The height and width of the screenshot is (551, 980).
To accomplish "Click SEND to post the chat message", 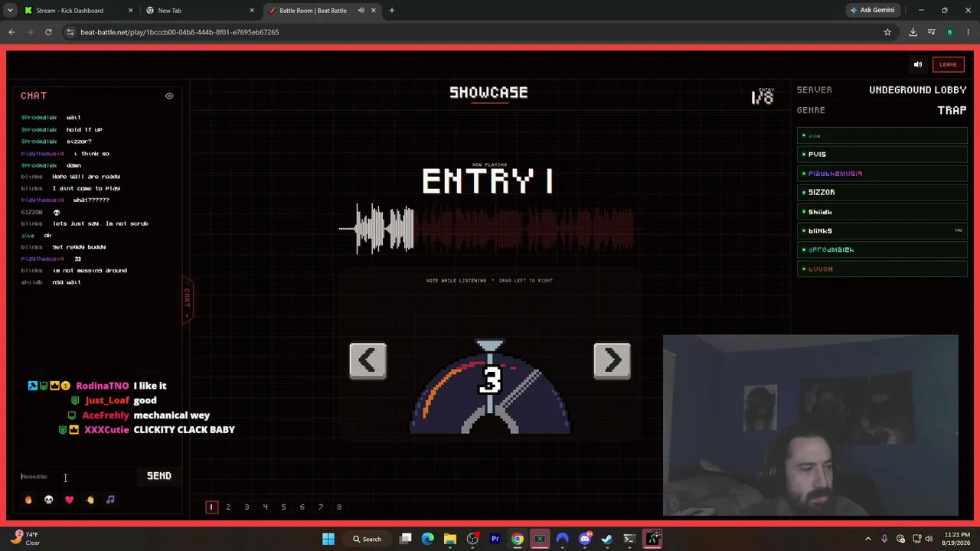I will [159, 476].
